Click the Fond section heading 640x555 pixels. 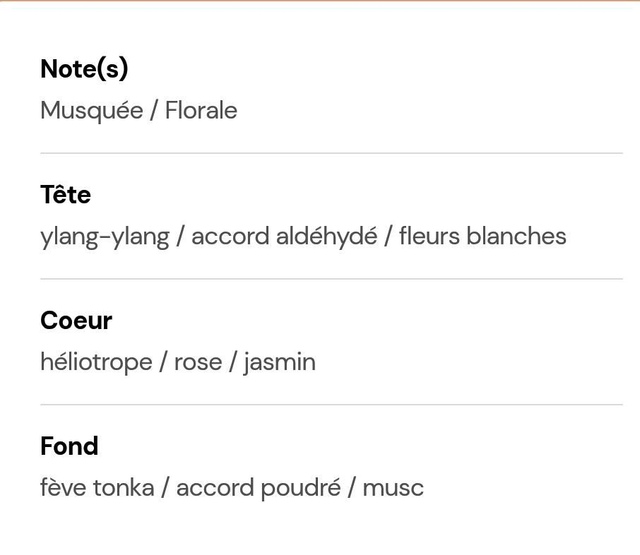[x=69, y=446]
